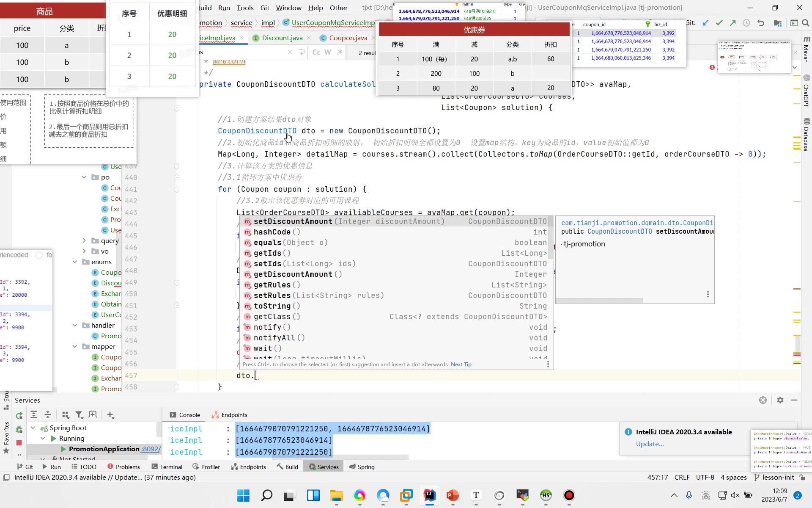Stop the running service red square

[x=19, y=443]
